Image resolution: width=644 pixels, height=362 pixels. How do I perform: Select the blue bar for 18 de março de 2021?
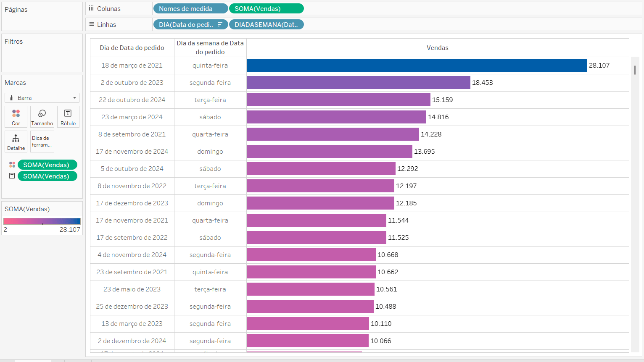(416, 66)
